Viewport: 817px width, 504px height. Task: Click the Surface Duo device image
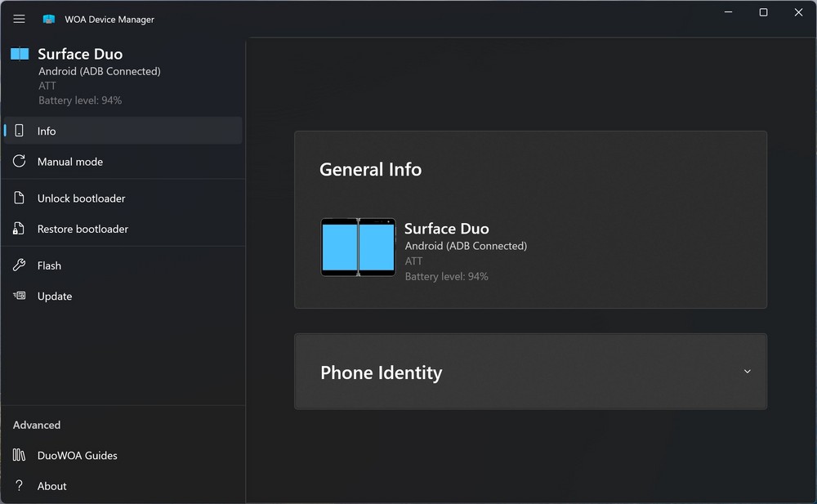[x=358, y=247]
